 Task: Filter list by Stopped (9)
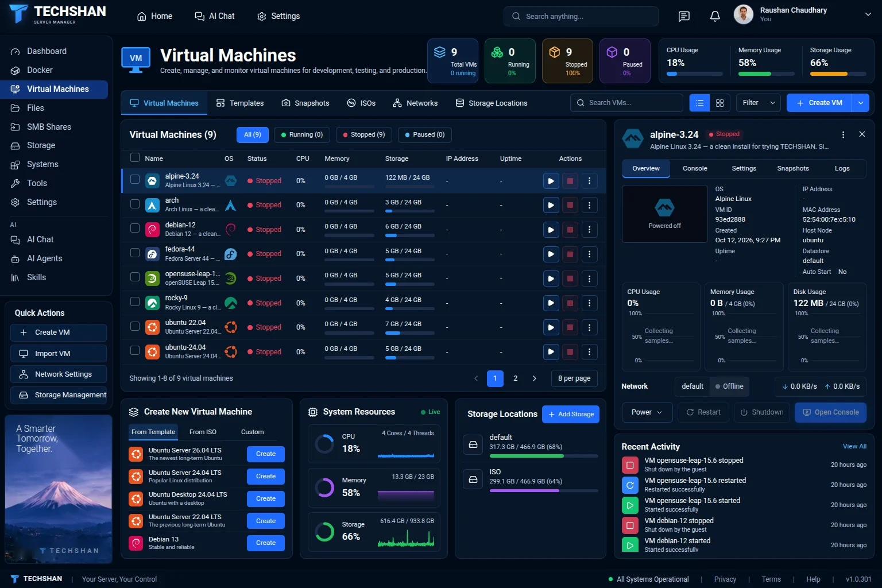click(363, 135)
